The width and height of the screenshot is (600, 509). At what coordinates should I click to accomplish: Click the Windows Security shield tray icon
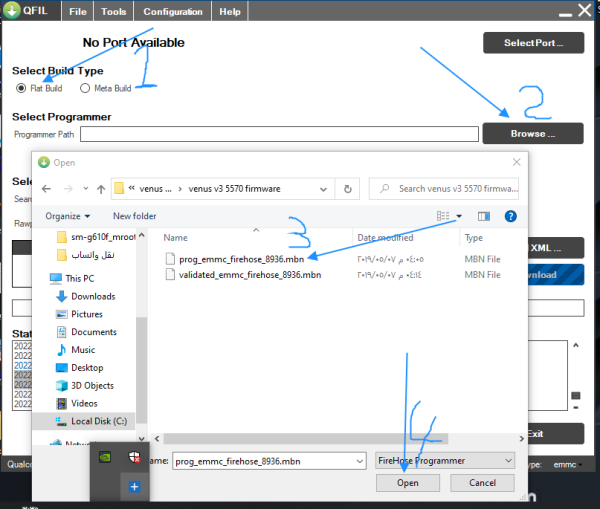134,457
